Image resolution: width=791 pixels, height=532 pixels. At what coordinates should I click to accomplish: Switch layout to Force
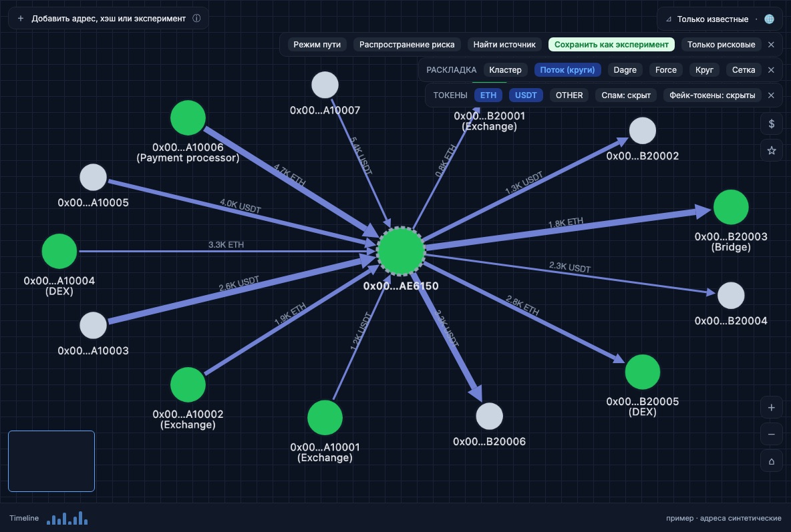[665, 69]
